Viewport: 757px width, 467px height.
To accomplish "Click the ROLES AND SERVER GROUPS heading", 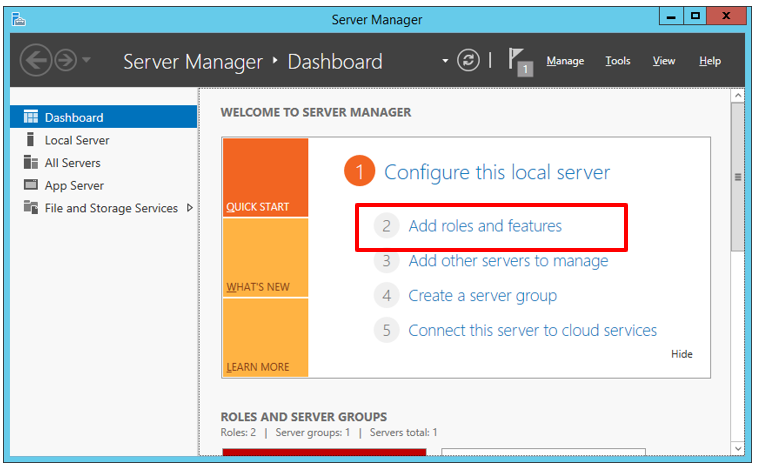I will point(304,416).
